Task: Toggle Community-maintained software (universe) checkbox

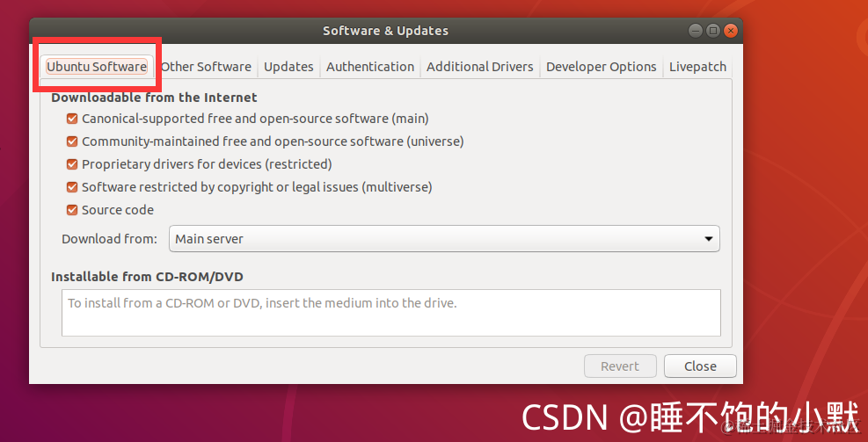Action: (72, 141)
